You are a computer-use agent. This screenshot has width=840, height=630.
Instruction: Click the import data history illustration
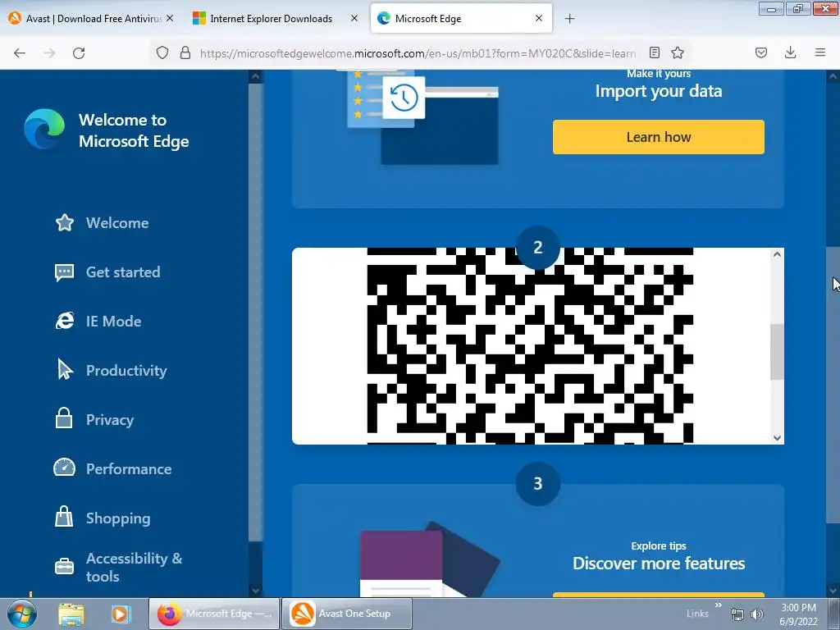click(423, 116)
